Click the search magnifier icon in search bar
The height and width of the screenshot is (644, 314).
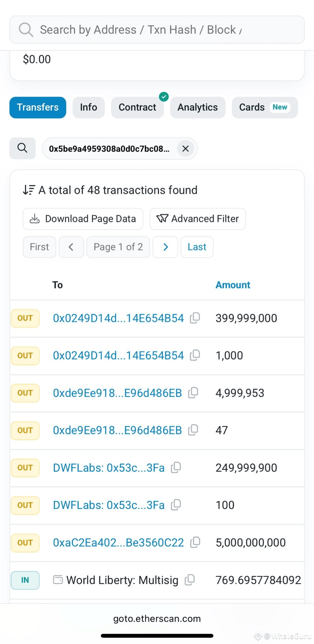click(x=26, y=30)
